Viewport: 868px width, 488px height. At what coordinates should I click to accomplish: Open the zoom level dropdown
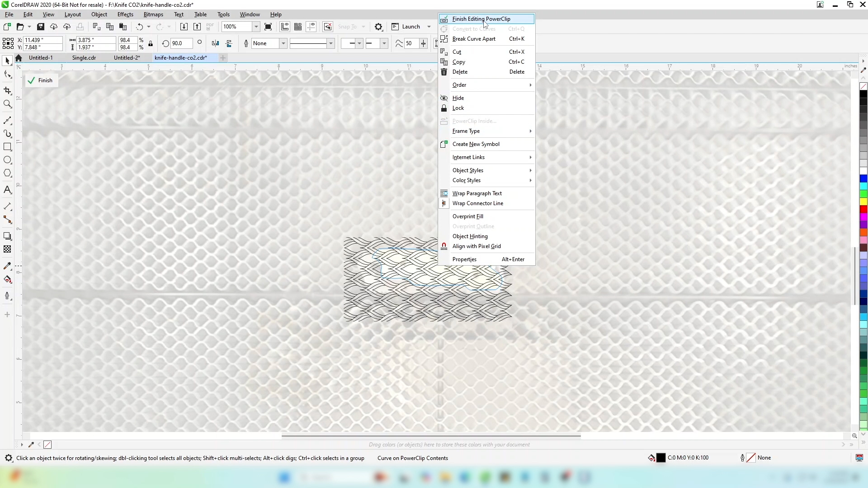point(256,27)
